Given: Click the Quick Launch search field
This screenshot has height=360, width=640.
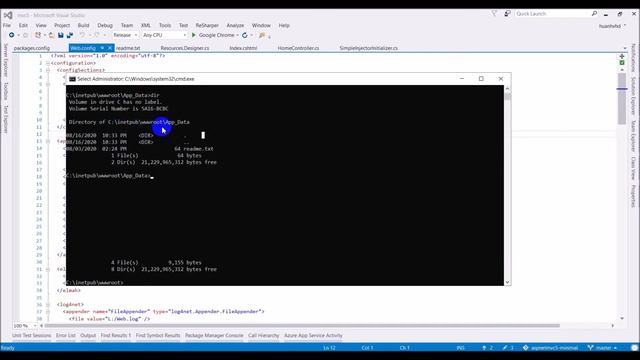Looking at the screenshot, I should [x=552, y=13].
